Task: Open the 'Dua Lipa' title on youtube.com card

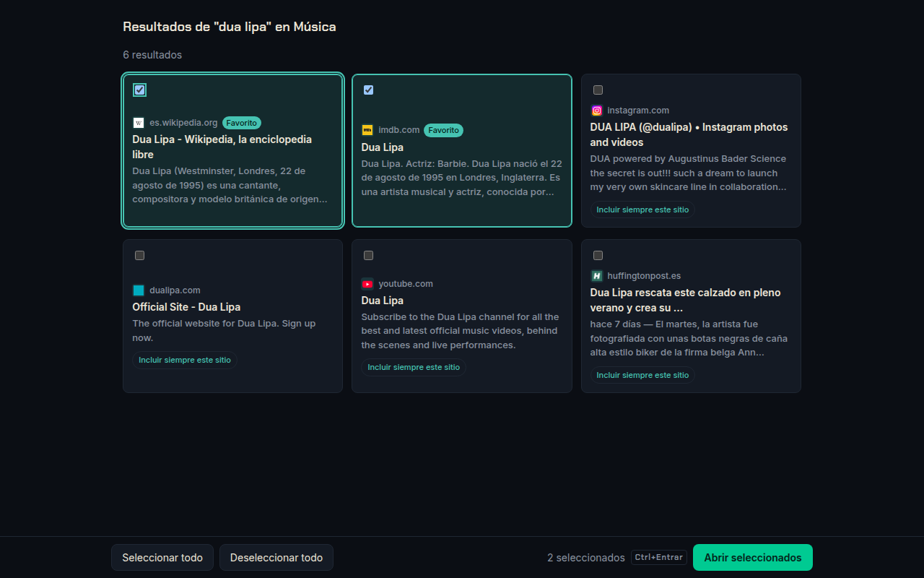Action: click(x=383, y=301)
